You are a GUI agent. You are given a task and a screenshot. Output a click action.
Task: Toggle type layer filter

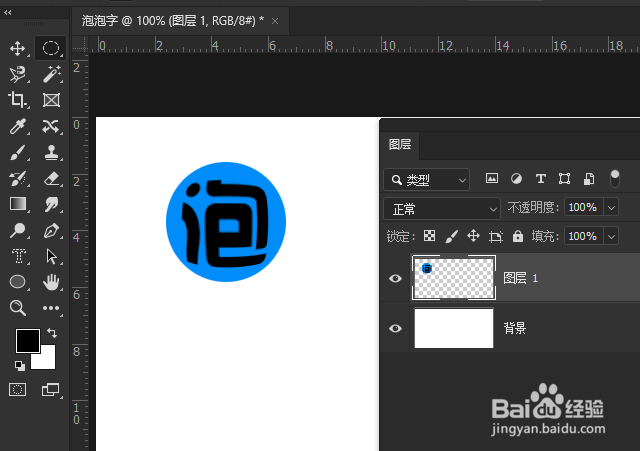[541, 178]
